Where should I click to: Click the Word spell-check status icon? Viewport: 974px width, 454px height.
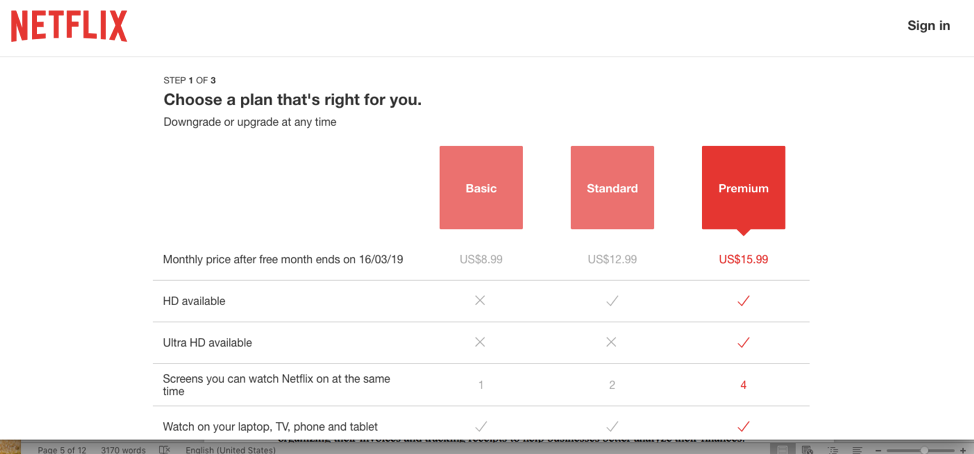[x=165, y=450]
